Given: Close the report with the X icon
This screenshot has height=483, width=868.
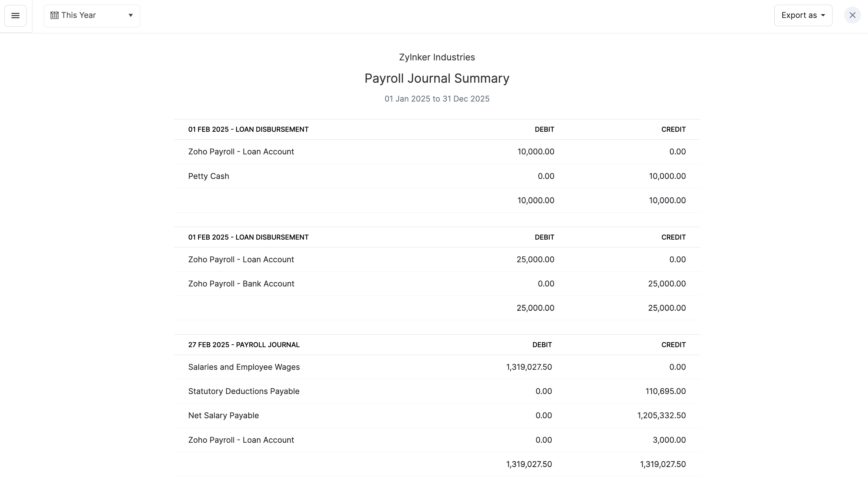Looking at the screenshot, I should [x=852, y=15].
